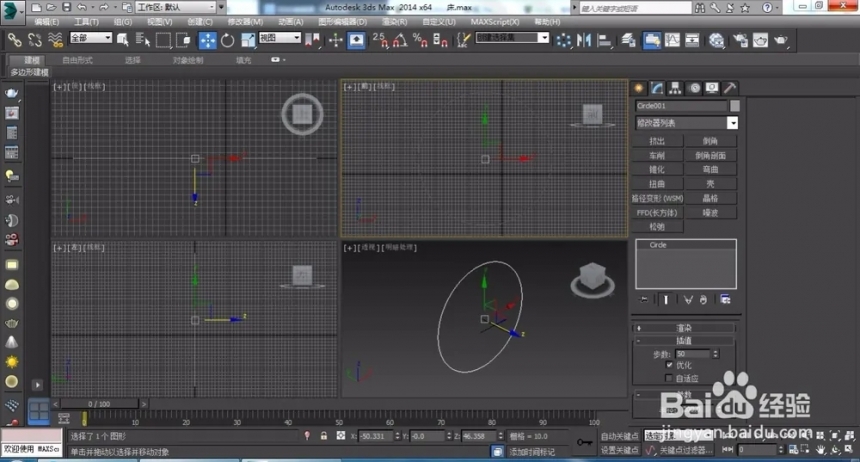This screenshot has height=462, width=860.
Task: Open the 工作区: 默认 workspace dropdown
Action: [x=176, y=7]
